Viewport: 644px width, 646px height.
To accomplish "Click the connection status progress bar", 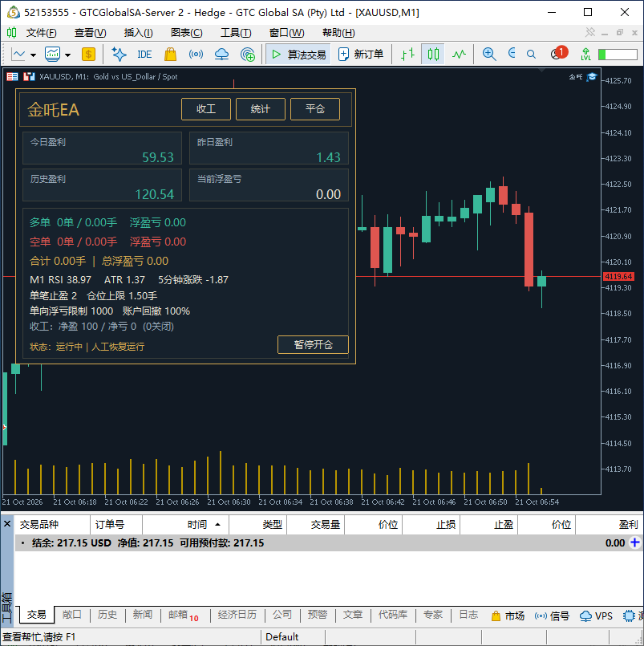I will click(618, 55).
